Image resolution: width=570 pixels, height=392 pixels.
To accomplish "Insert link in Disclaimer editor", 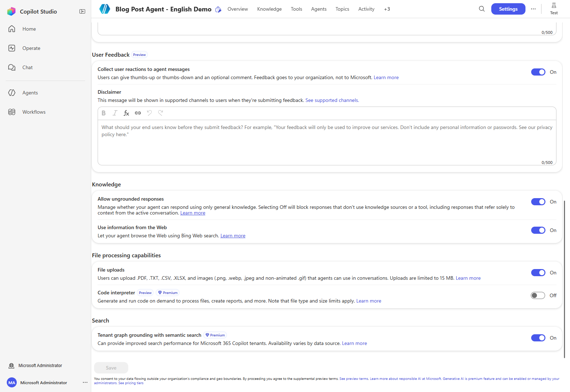I will pyautogui.click(x=138, y=113).
